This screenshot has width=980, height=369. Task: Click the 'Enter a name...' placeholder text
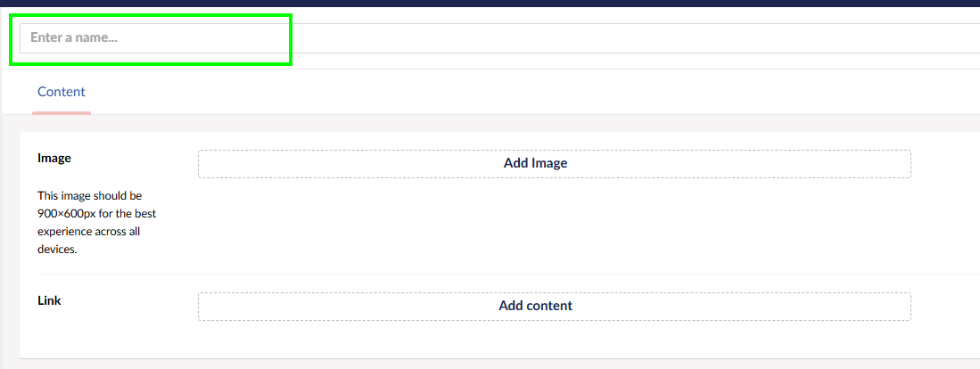click(74, 38)
